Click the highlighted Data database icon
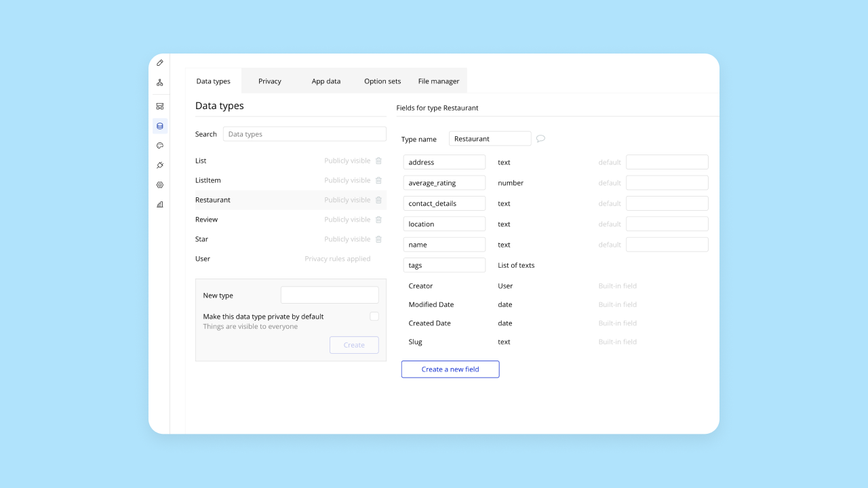This screenshot has width=868, height=488. (159, 126)
